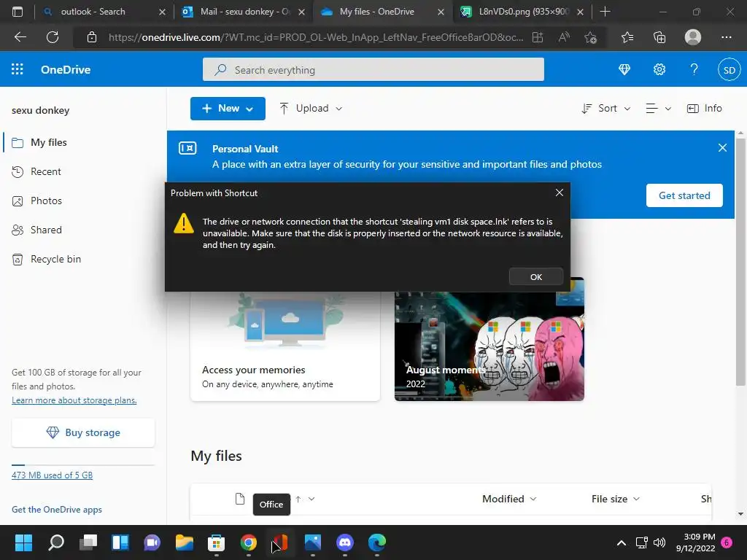Image resolution: width=747 pixels, height=560 pixels.
Task: View site information lock icon
Action: coord(92,37)
